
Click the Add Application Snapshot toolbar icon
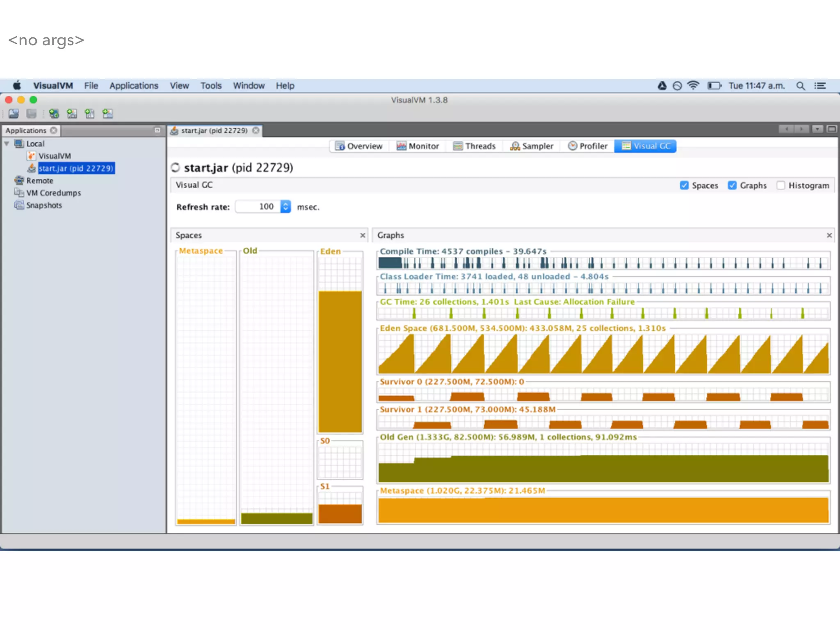coord(107,114)
